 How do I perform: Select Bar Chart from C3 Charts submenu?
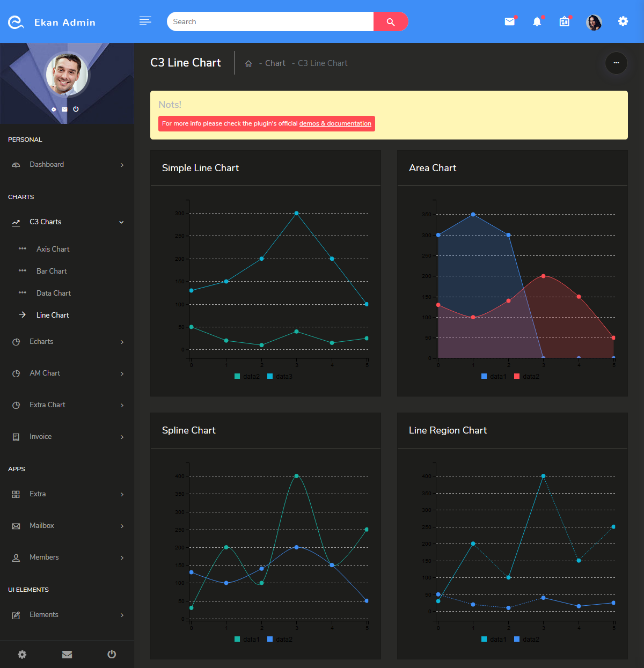(51, 271)
